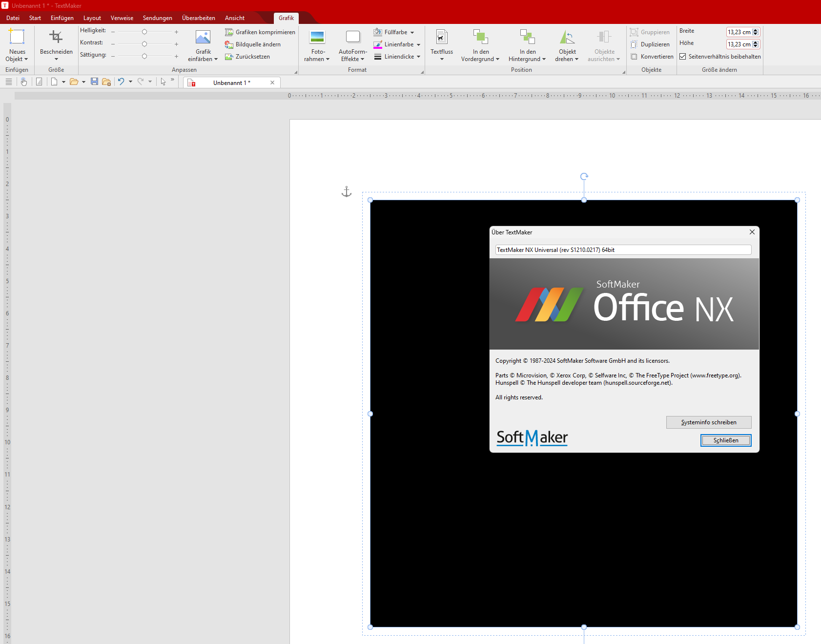
Task: Increase Helligkeit with the plus button
Action: 176,32
